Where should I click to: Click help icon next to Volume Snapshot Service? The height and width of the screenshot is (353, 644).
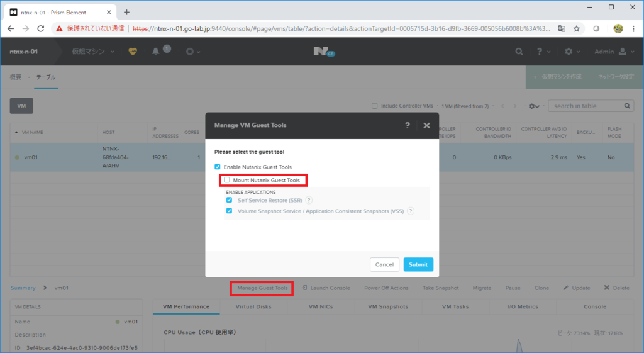point(411,211)
